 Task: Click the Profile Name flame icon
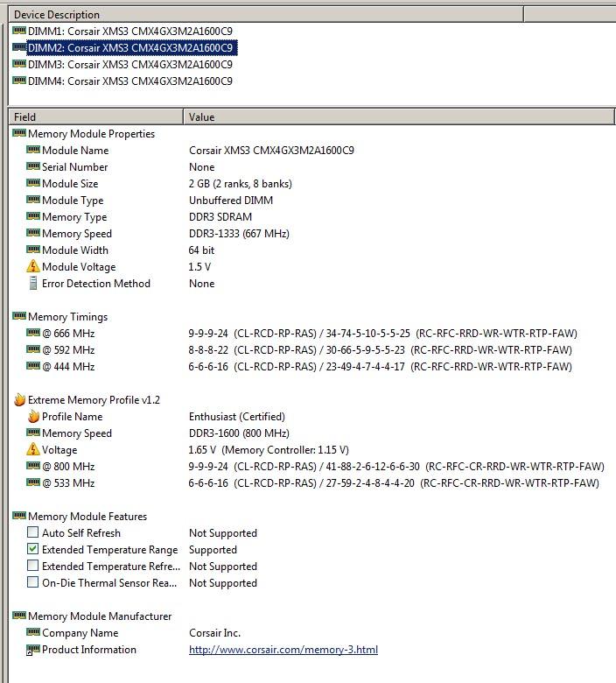click(x=33, y=417)
